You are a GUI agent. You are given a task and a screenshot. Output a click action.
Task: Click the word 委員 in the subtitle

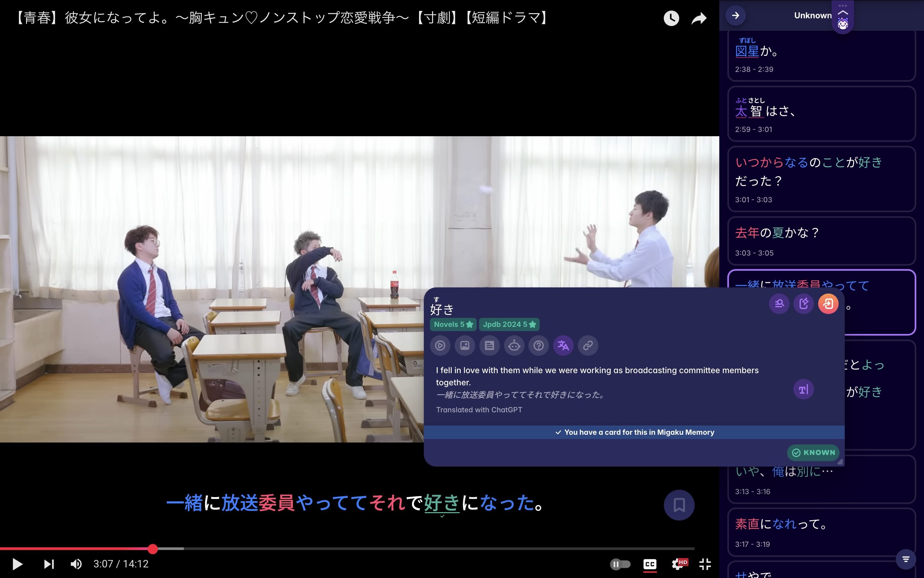pos(277,503)
